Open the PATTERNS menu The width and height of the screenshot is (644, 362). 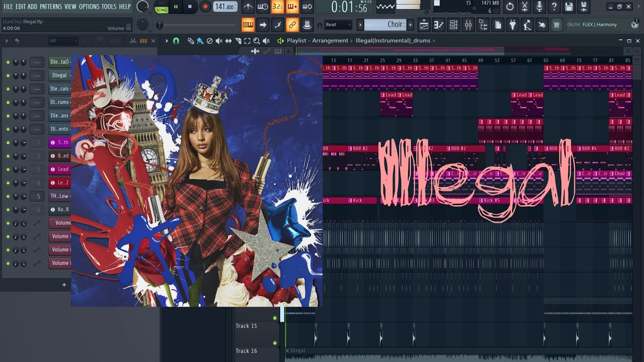pyautogui.click(x=50, y=7)
